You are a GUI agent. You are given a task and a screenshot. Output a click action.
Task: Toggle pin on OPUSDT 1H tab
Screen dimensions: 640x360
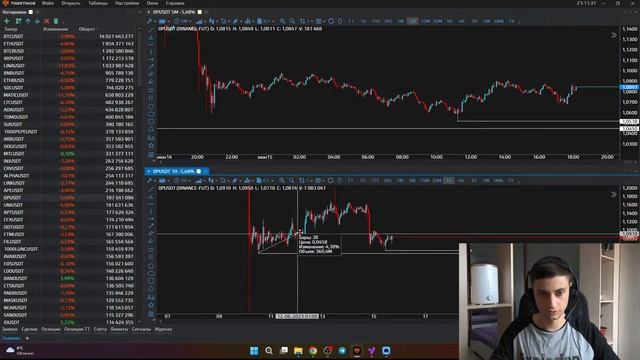coord(199,171)
